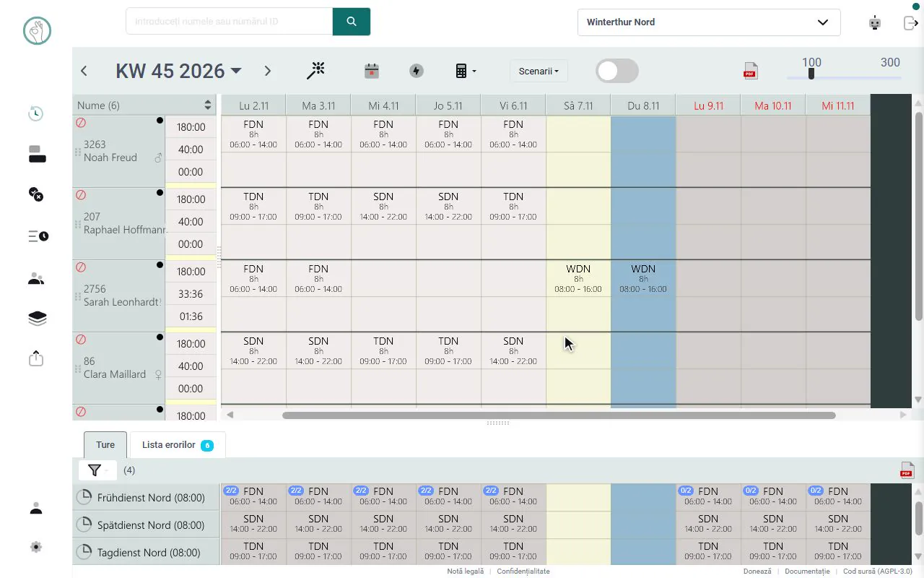This screenshot has height=578, width=924.
Task: Focus the name or ID search field
Action: coord(229,22)
